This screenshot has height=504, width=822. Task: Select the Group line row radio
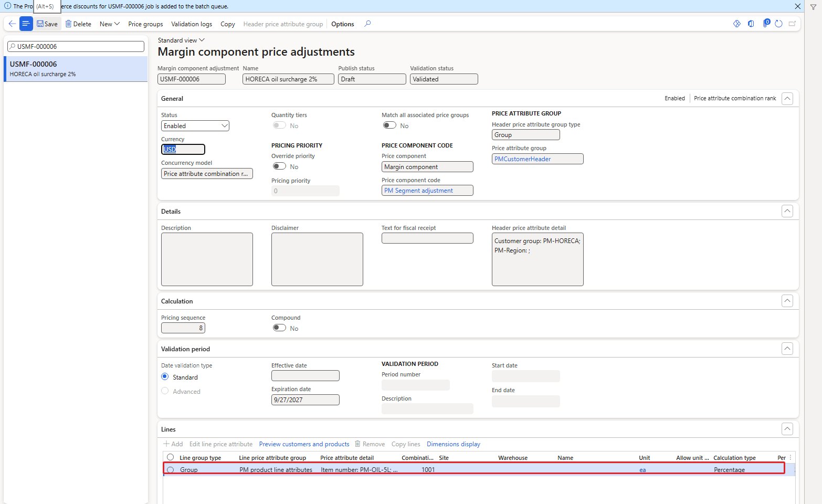[x=171, y=470]
